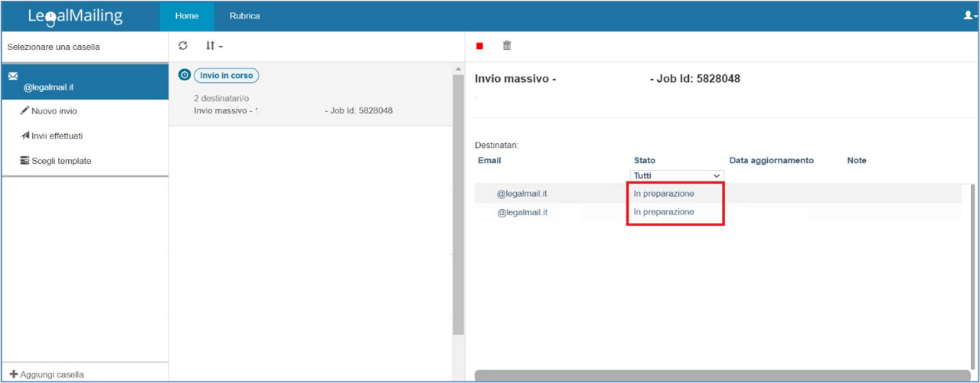Open Invii effettuati in the sidebar

point(57,136)
